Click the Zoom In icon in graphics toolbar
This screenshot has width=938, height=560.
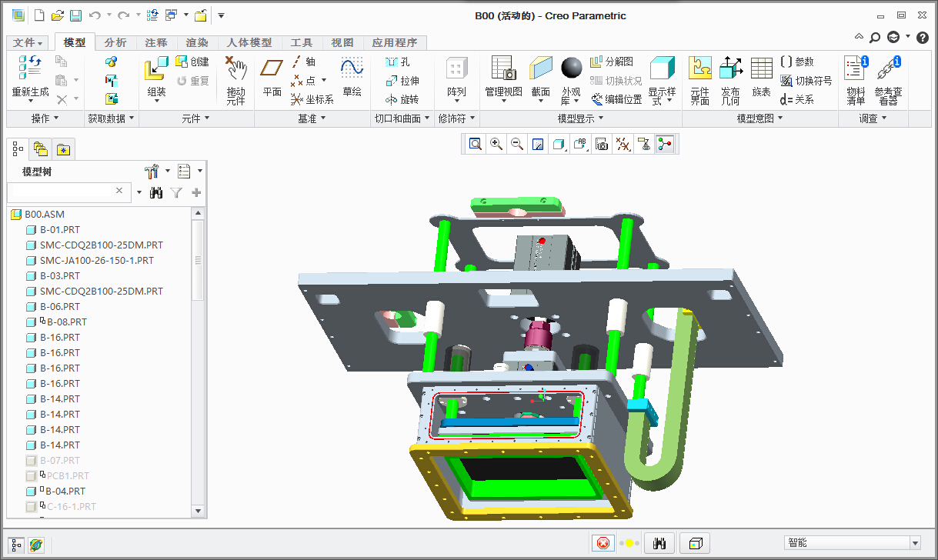click(496, 144)
